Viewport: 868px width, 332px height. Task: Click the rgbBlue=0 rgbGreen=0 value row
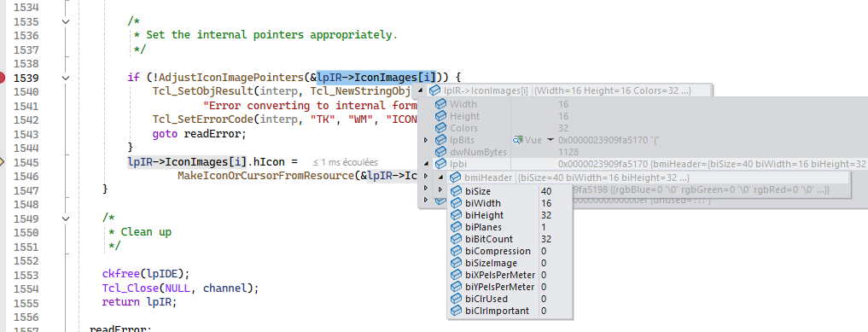click(702, 189)
